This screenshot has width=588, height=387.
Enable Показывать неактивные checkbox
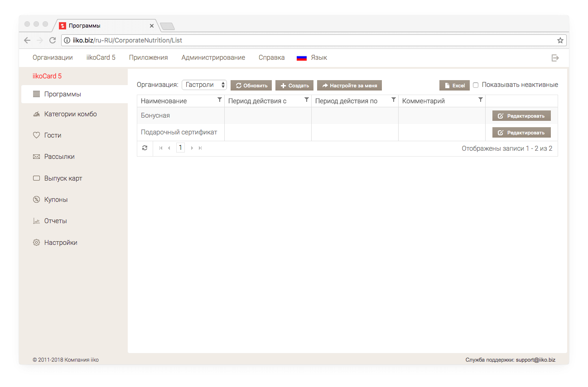(476, 85)
